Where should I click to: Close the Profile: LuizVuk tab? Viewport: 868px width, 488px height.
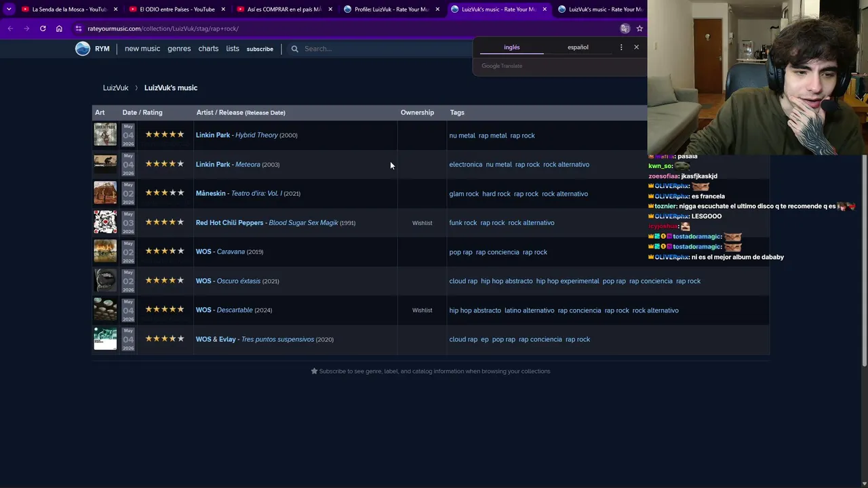(437, 9)
